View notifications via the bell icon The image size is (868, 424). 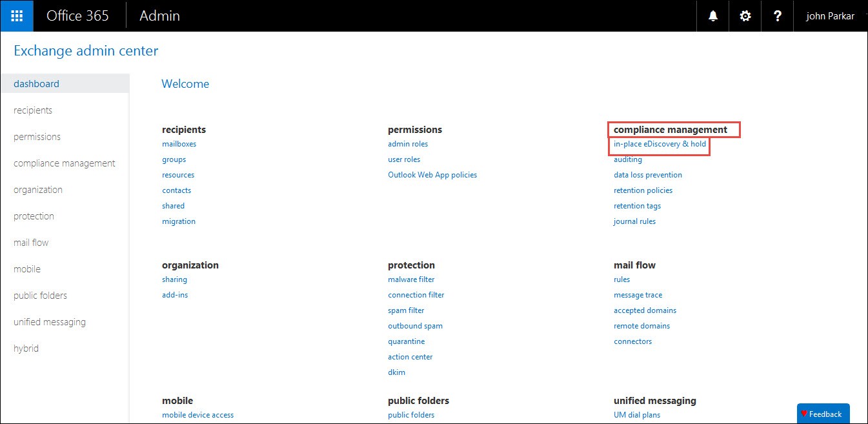pyautogui.click(x=712, y=15)
